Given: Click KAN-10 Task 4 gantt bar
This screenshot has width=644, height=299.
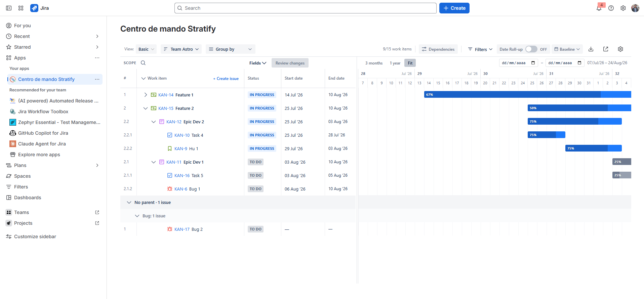Looking at the screenshot, I should [x=547, y=135].
